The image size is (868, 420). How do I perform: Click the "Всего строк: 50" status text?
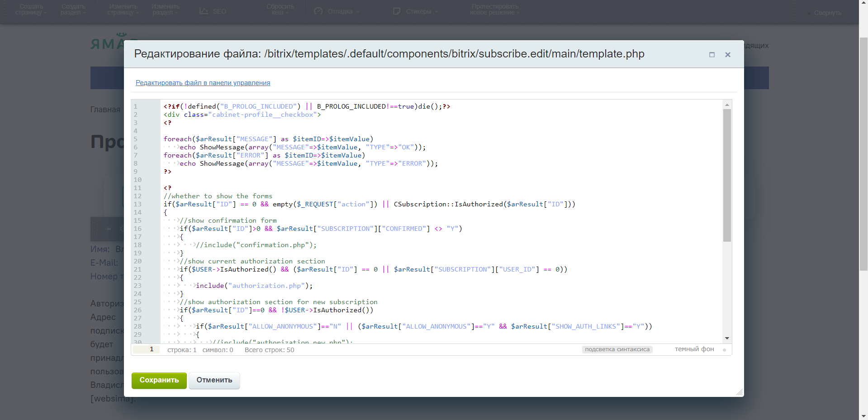(x=270, y=350)
